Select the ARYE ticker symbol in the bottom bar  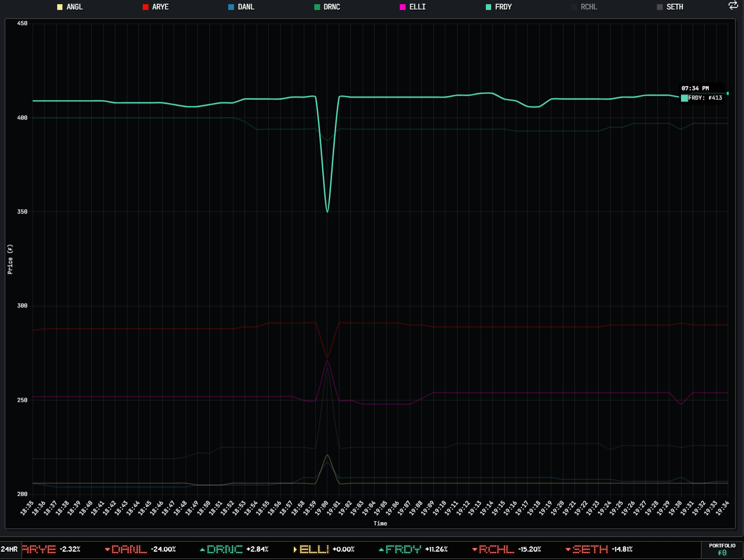point(39,549)
